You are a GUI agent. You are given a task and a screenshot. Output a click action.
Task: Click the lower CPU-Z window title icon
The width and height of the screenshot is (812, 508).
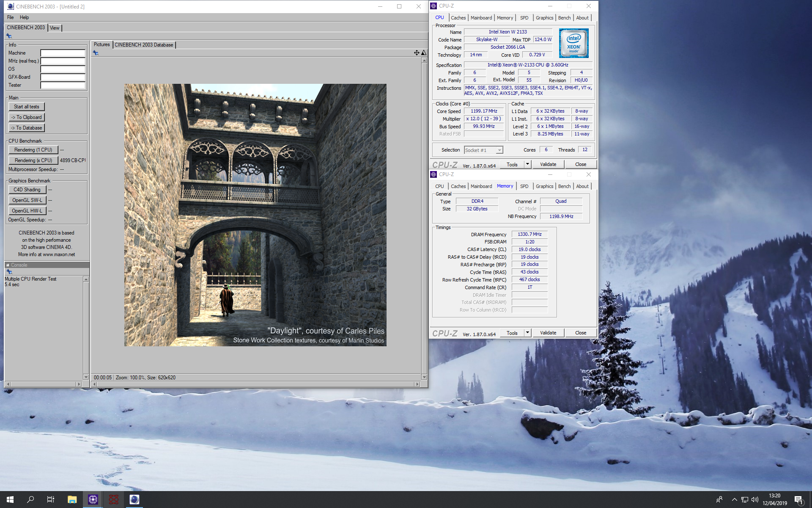coord(433,174)
